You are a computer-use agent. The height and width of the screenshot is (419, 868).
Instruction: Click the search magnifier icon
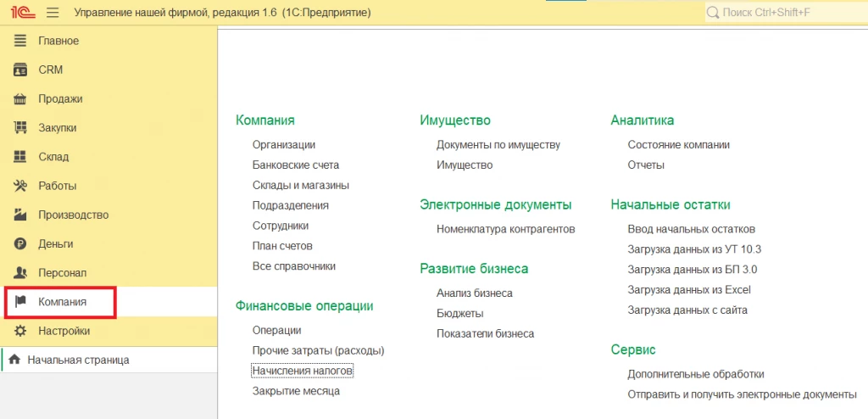pyautogui.click(x=714, y=13)
